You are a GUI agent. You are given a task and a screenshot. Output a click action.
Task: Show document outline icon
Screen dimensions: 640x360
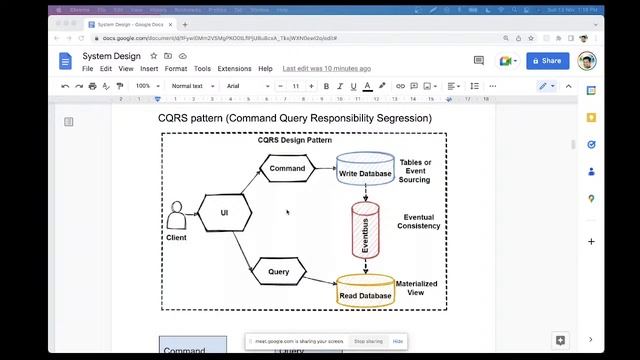click(x=69, y=122)
